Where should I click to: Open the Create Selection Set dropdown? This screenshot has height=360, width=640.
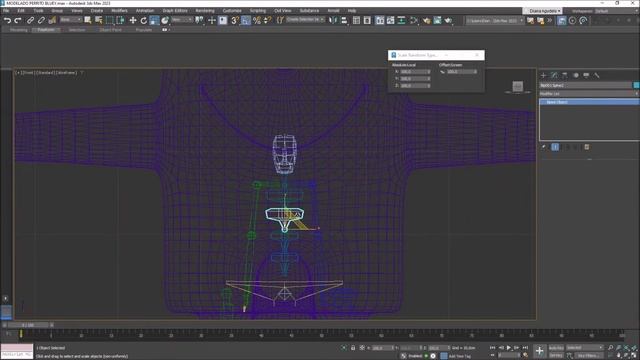305,20
